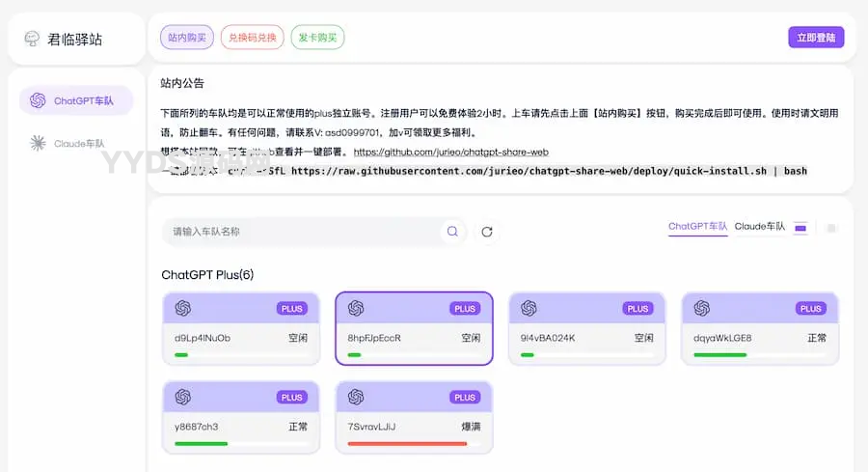The width and height of the screenshot is (868, 472).
Task: Open the Claude车队 tab above the cards
Action: (759, 227)
